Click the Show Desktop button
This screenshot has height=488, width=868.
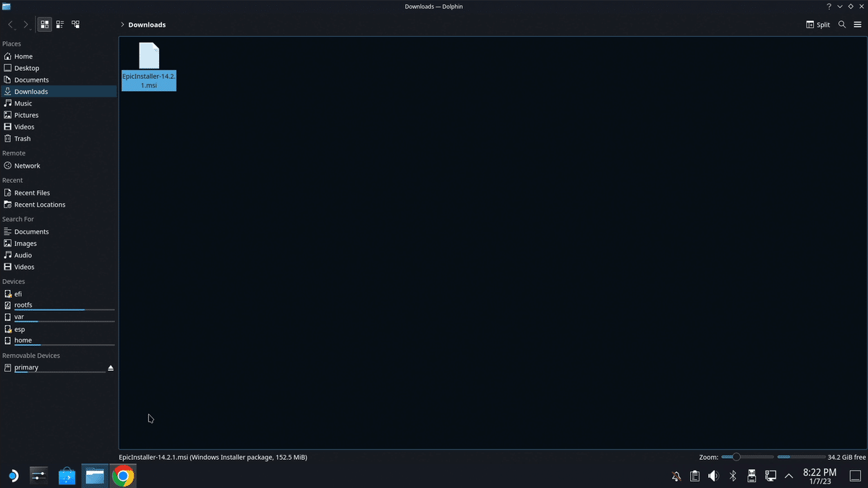(854, 476)
